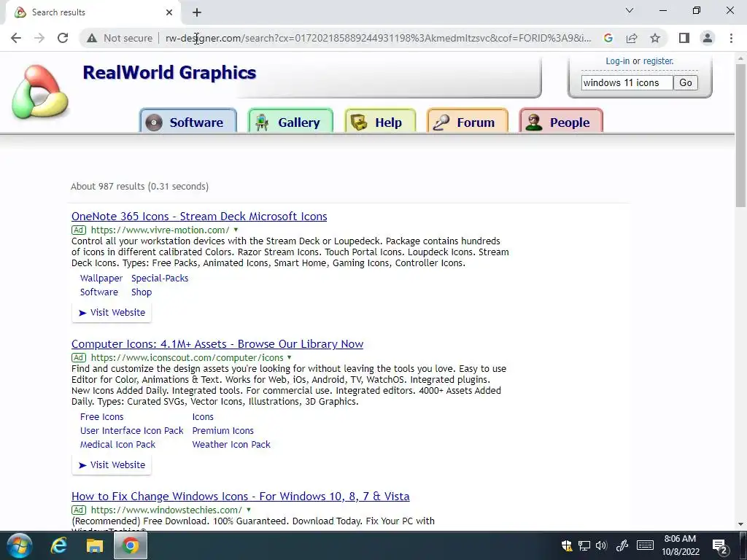Close the Search results tab
The height and width of the screenshot is (560, 747).
pyautogui.click(x=169, y=12)
